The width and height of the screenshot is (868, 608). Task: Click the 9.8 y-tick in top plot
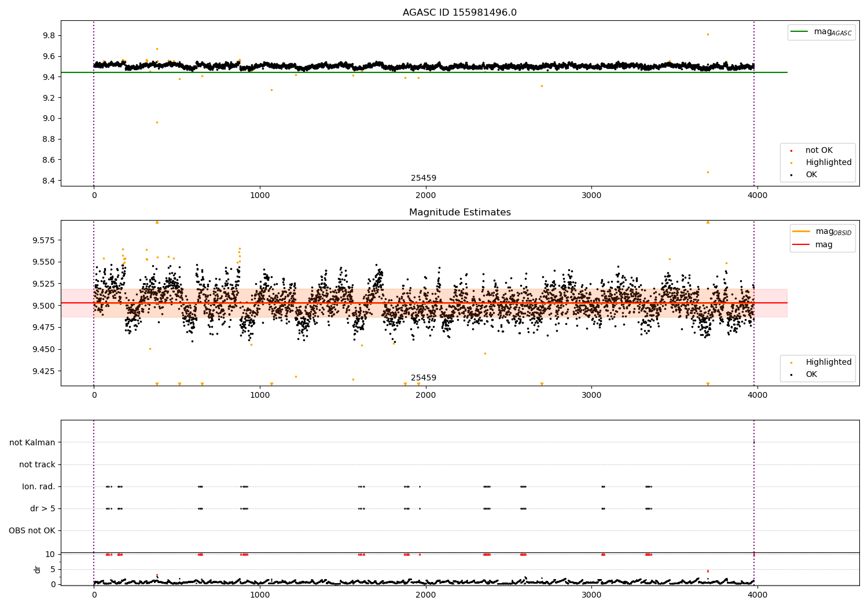click(49, 35)
